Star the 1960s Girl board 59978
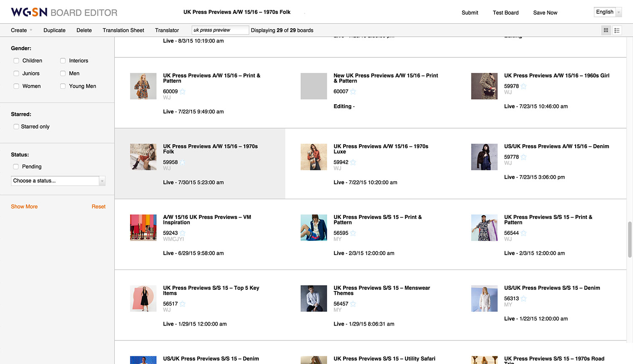The width and height of the screenshot is (633, 364). [x=524, y=86]
